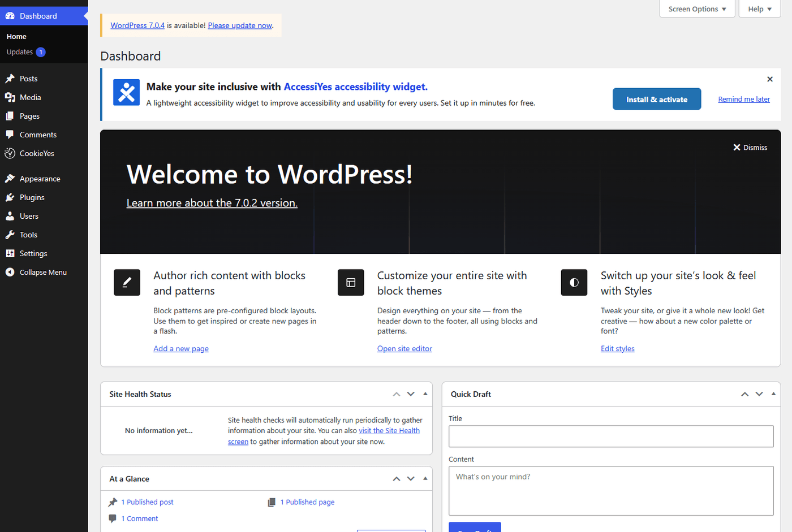Screen dimensions: 792x532
Task: Click the Edit styles link
Action: [x=618, y=348]
